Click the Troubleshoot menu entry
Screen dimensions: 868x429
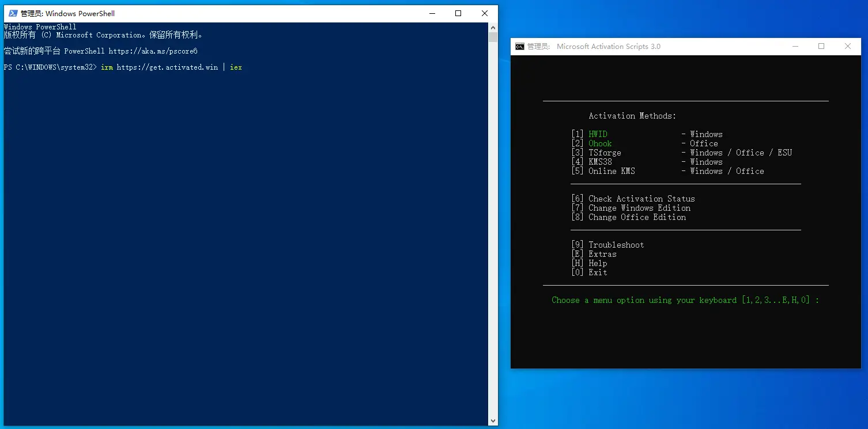pyautogui.click(x=616, y=245)
